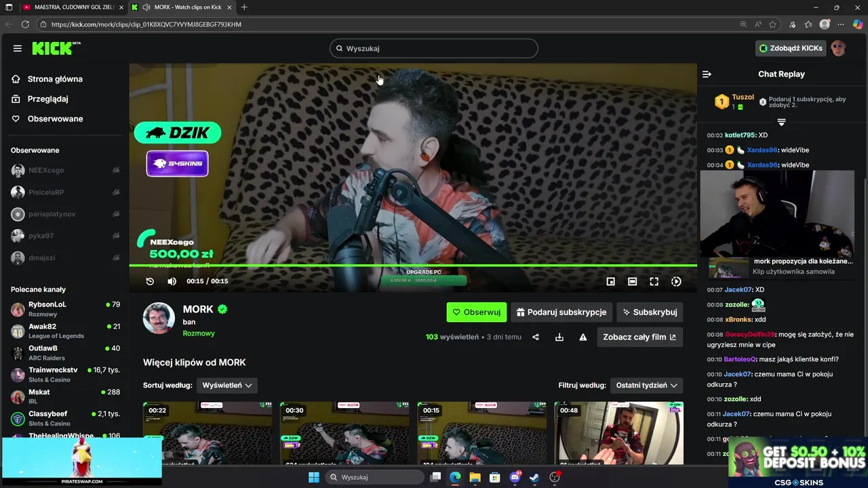The height and width of the screenshot is (488, 868).
Task: Click the Subskrybuj button
Action: [x=650, y=312]
